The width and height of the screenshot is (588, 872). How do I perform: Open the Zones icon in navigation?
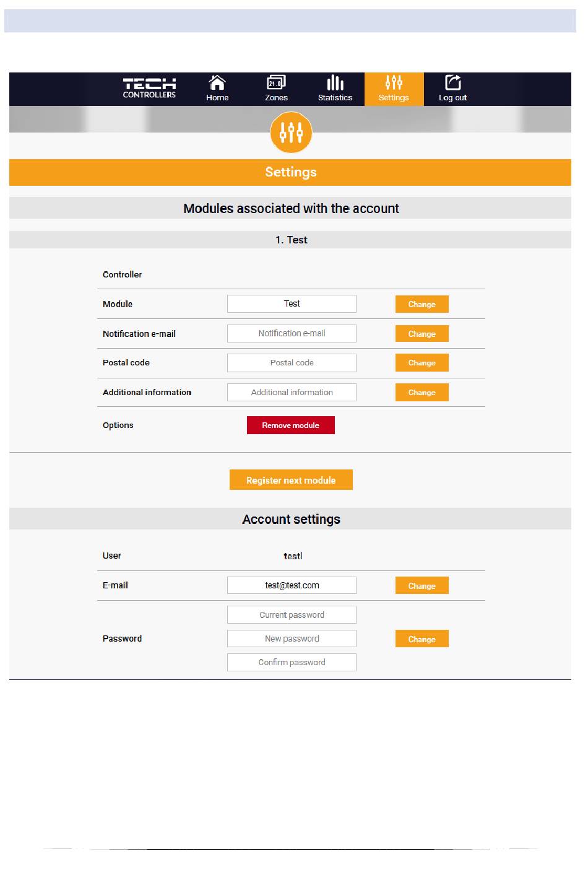click(x=276, y=82)
